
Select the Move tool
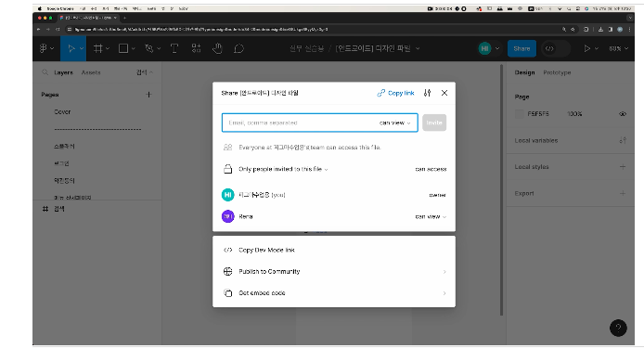pos(71,48)
